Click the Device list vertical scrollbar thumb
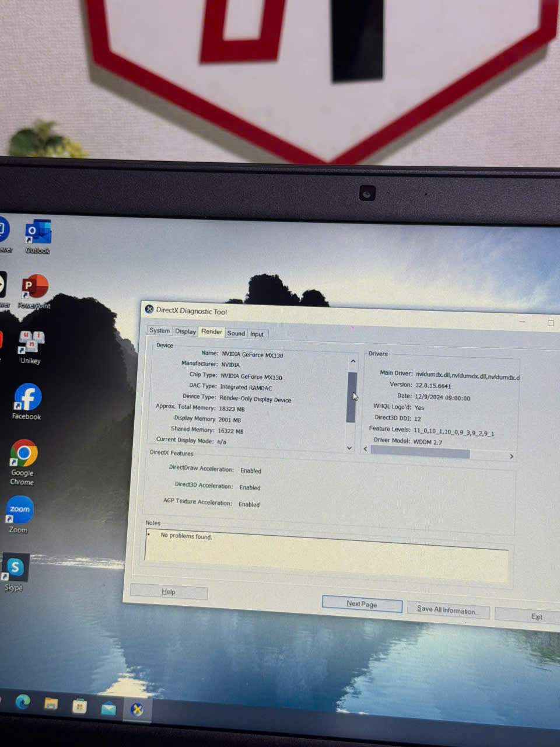560x747 pixels. coord(351,397)
